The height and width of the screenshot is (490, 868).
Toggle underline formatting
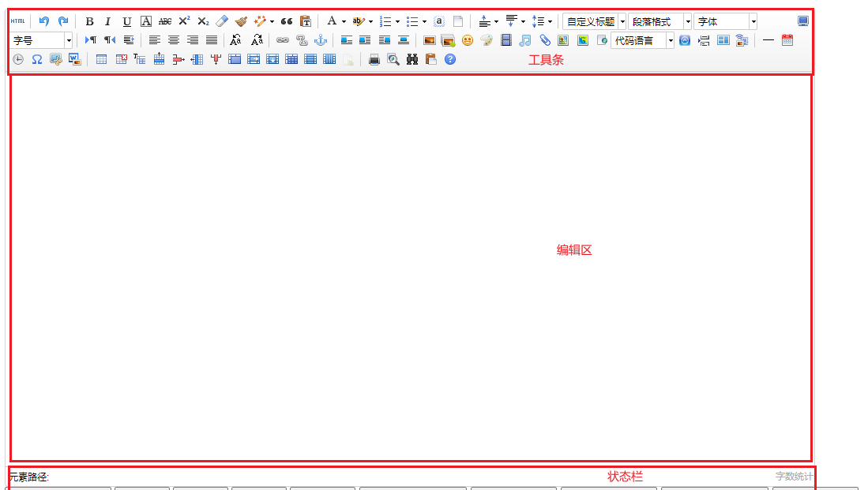127,21
